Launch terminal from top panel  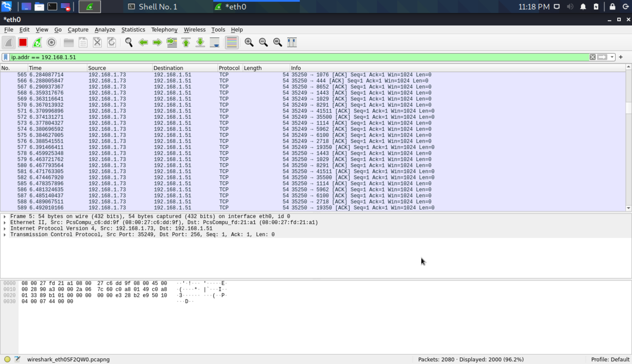pyautogui.click(x=52, y=7)
